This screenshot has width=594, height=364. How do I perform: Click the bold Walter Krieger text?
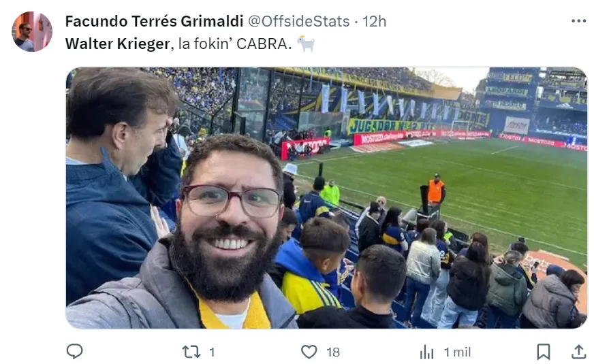click(117, 44)
